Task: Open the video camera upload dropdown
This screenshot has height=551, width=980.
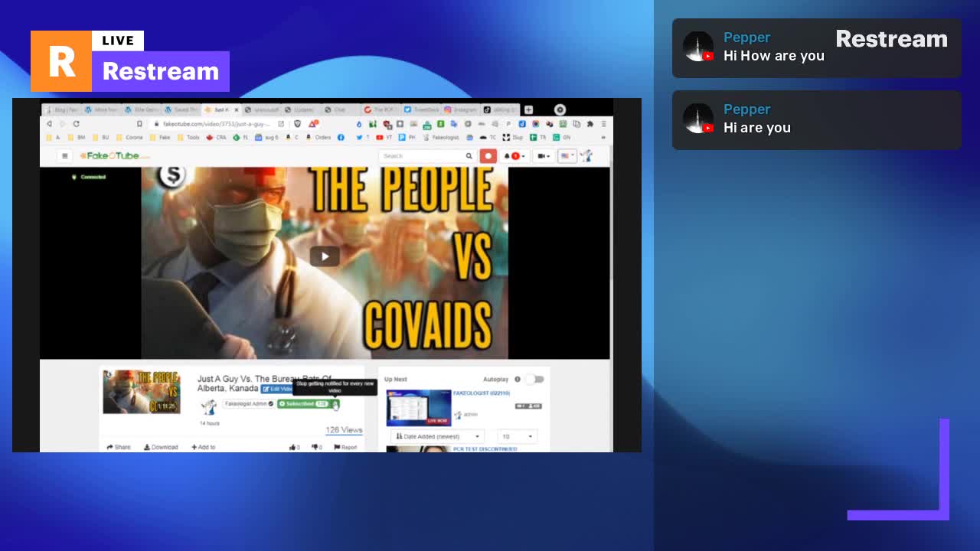Action: click(544, 156)
